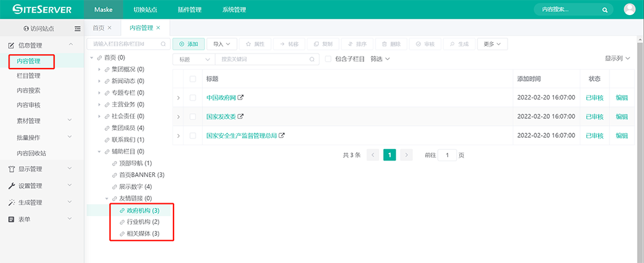Image resolution: width=644 pixels, height=263 pixels.
Task: Click the 添加 button
Action: click(x=188, y=44)
